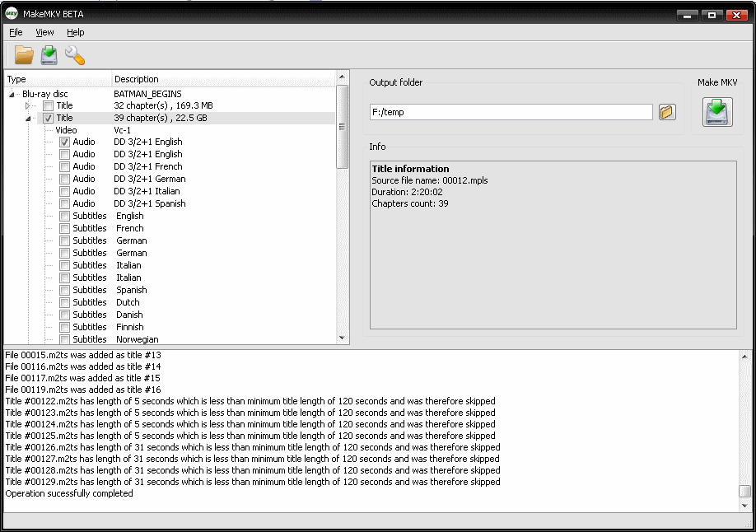Click the log panel scroll down arrow
The width and height of the screenshot is (756, 532).
[x=745, y=506]
